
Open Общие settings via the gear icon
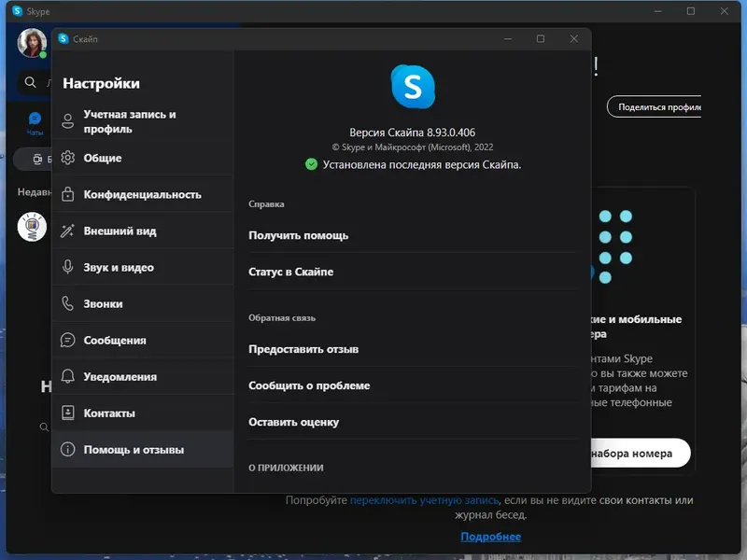[67, 158]
